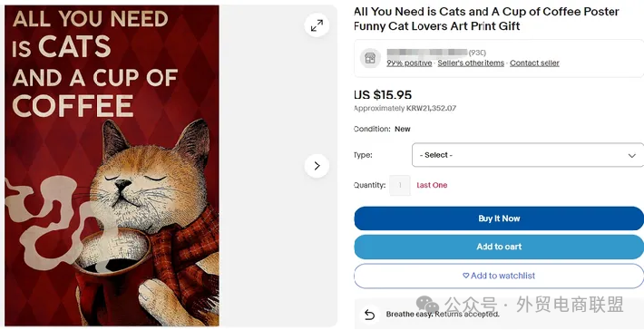This screenshot has height=330, width=644.
Task: Click the seller feedback count (930)
Action: click(x=477, y=53)
